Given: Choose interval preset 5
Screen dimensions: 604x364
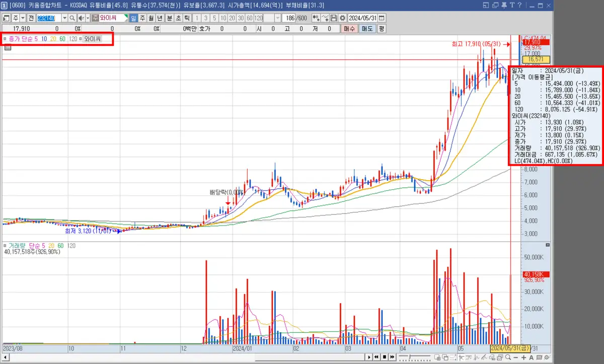Looking at the screenshot, I should 214,18.
